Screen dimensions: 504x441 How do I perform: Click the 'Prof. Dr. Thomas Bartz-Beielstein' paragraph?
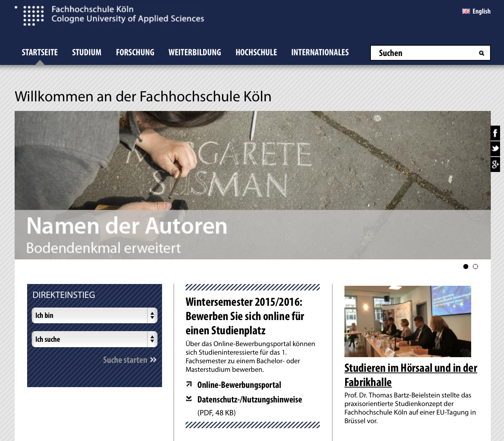coord(410,408)
